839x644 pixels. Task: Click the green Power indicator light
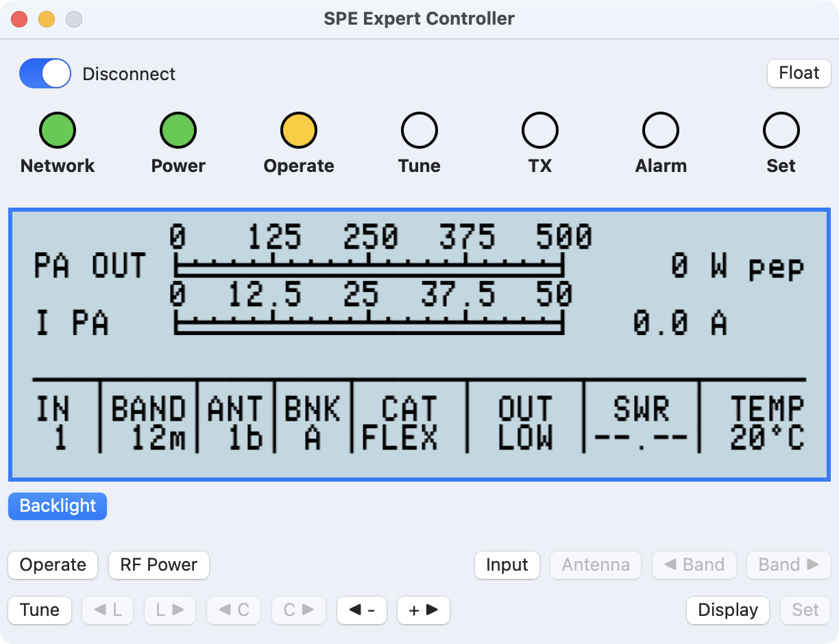(178, 130)
